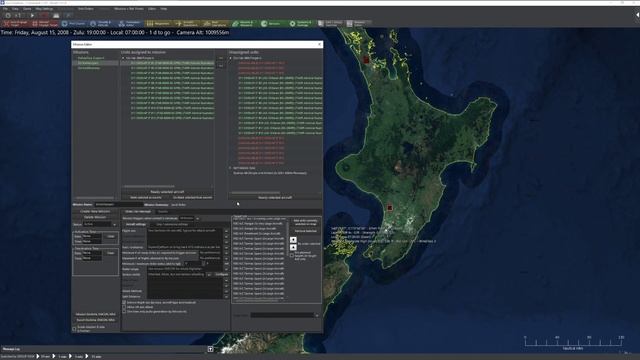Viewport: 640px width, 360px height.
Task: Click Ready selected aircraft under Unassigned units
Action: point(275,198)
